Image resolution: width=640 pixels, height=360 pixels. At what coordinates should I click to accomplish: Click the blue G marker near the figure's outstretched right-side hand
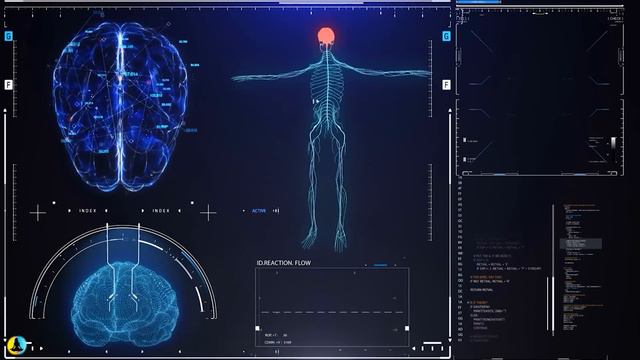click(x=447, y=36)
